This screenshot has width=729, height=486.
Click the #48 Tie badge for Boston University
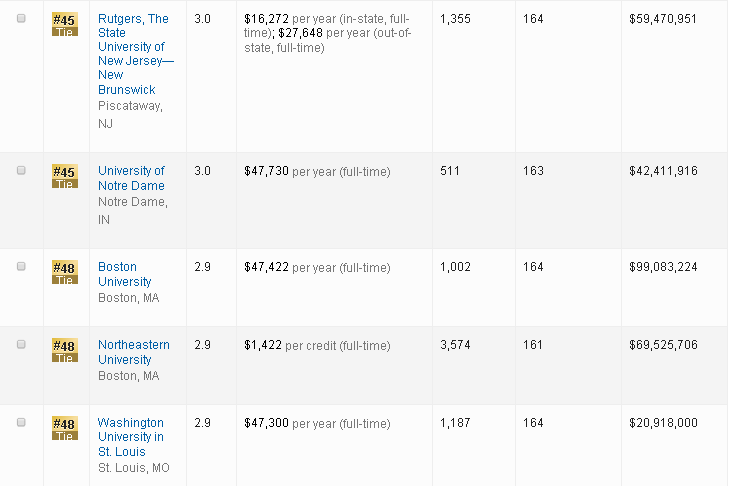64,272
